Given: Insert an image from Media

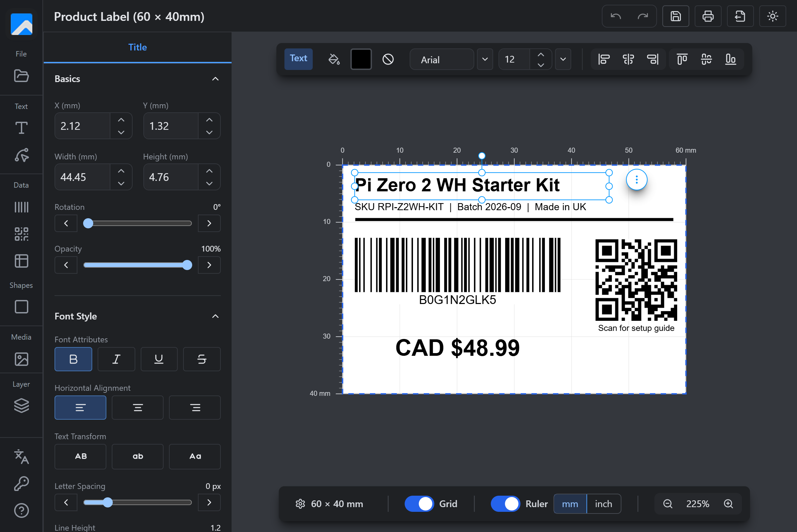Looking at the screenshot, I should [21, 359].
